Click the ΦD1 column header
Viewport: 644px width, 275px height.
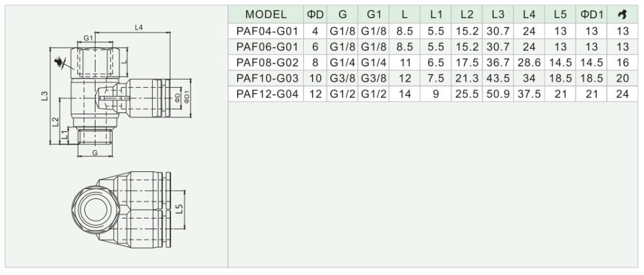coord(591,14)
